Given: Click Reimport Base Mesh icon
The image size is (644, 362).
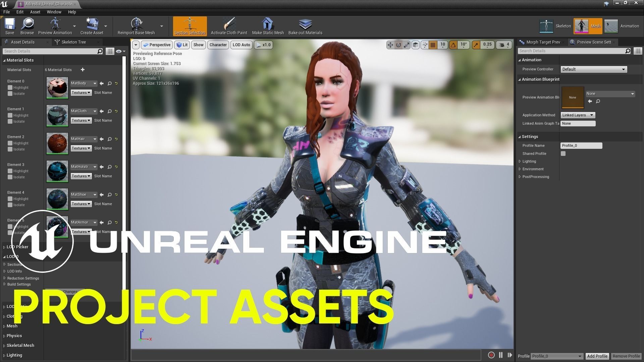Looking at the screenshot, I should [x=136, y=26].
